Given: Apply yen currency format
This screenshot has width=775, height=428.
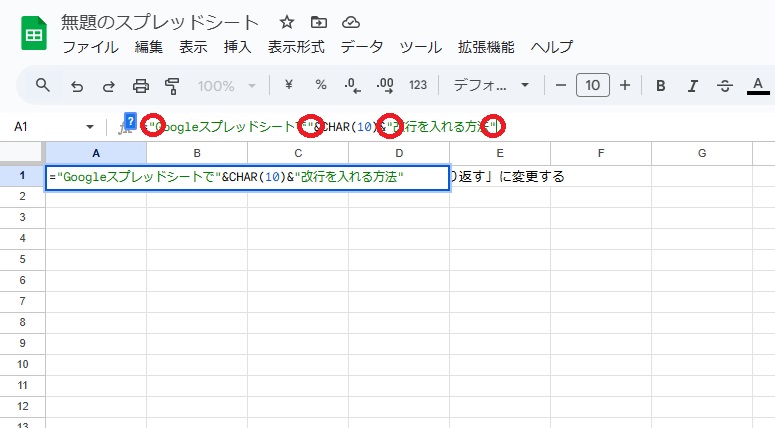Looking at the screenshot, I should (289, 85).
